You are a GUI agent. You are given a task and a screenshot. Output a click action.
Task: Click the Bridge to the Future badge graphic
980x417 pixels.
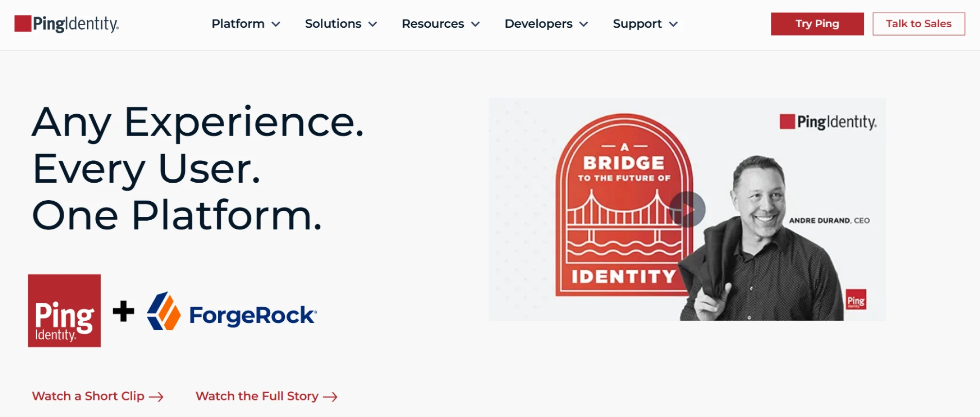click(x=624, y=205)
